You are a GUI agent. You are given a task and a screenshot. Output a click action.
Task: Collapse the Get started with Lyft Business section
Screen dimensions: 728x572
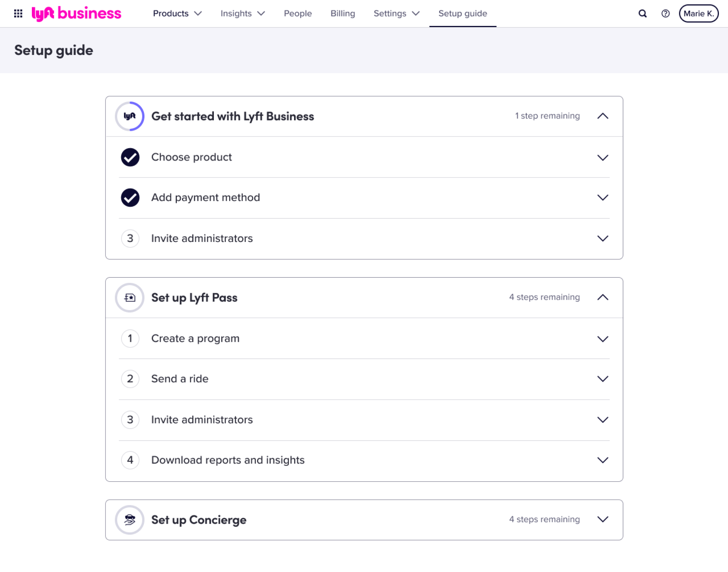pos(602,116)
